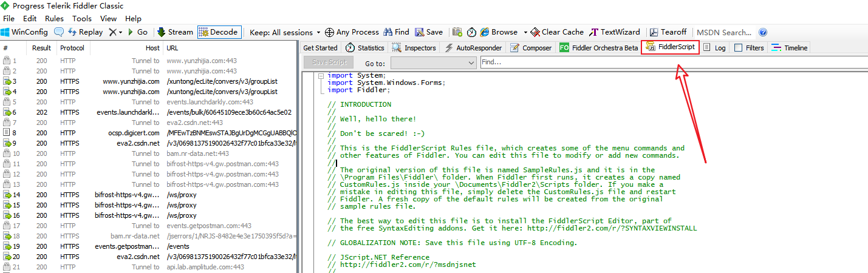Open the Go to dropdown
Screen dimensions: 868x273
434,62
